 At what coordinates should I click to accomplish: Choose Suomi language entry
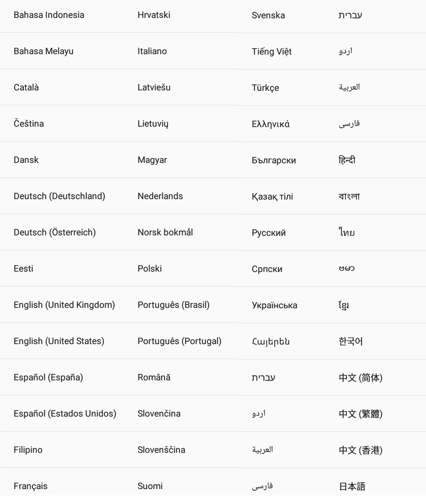tap(150, 486)
